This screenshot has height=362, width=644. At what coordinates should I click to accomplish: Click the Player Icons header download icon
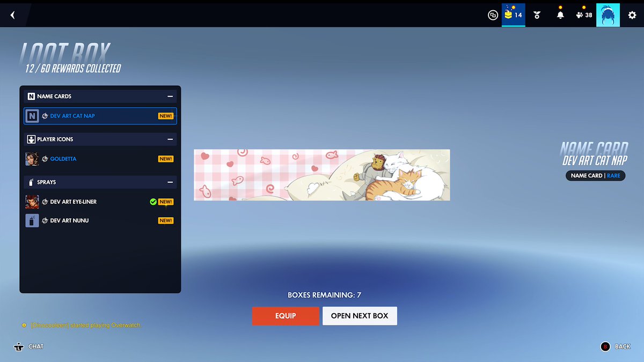(x=31, y=139)
